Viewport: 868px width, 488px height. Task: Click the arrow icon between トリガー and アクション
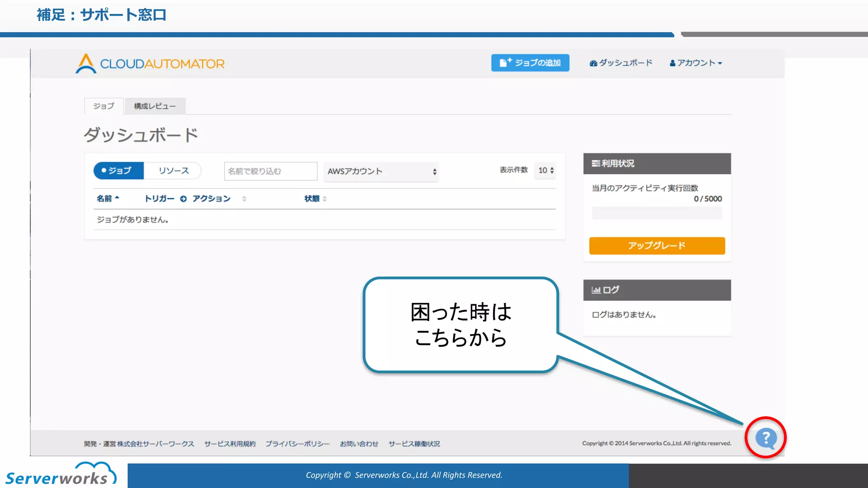[183, 199]
